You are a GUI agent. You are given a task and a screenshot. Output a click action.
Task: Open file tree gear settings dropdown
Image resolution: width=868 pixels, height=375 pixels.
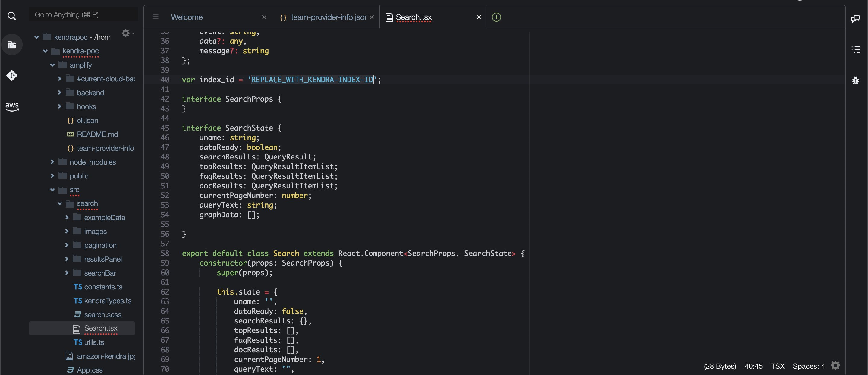128,33
